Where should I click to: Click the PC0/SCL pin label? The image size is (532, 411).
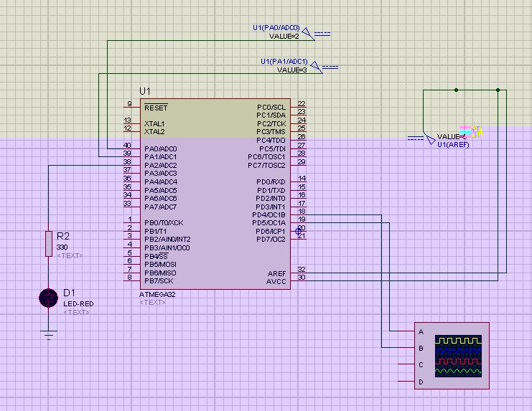pos(271,107)
